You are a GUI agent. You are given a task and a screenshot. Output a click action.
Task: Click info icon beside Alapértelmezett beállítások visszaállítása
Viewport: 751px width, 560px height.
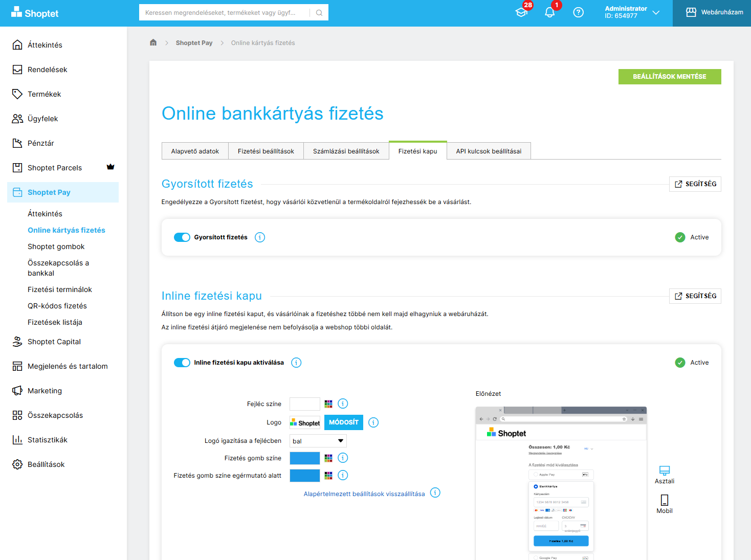(435, 492)
